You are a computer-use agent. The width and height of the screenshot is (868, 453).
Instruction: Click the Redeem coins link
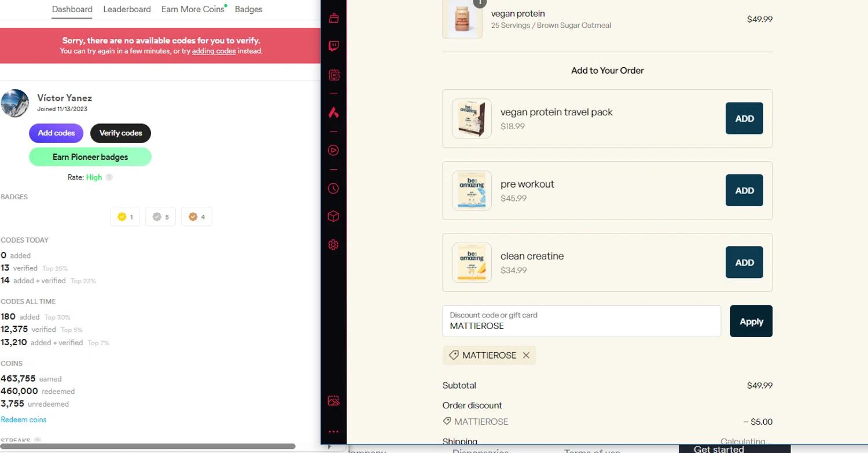tap(24, 419)
